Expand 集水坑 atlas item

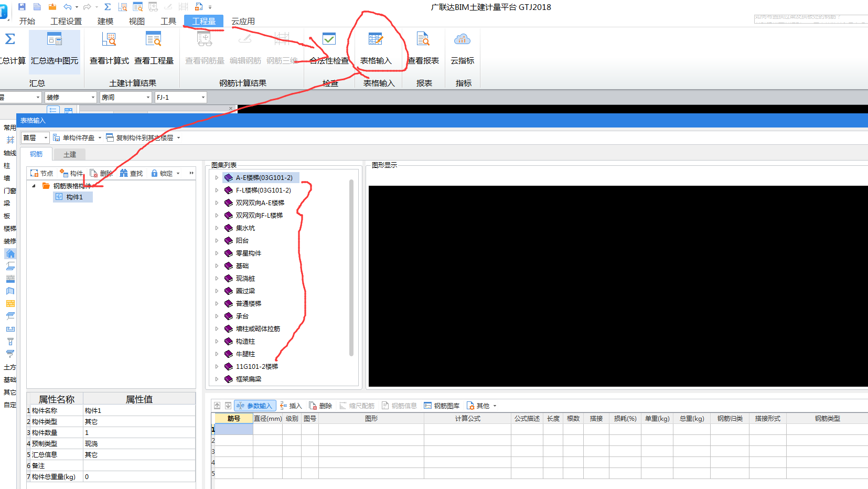coord(217,228)
